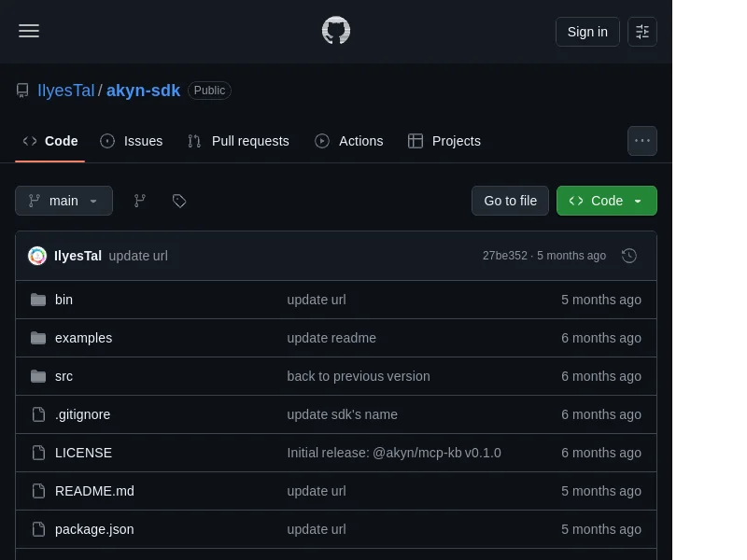Viewport: 747px width, 560px height.
Task: Open the package.json file
Action: coord(94,529)
